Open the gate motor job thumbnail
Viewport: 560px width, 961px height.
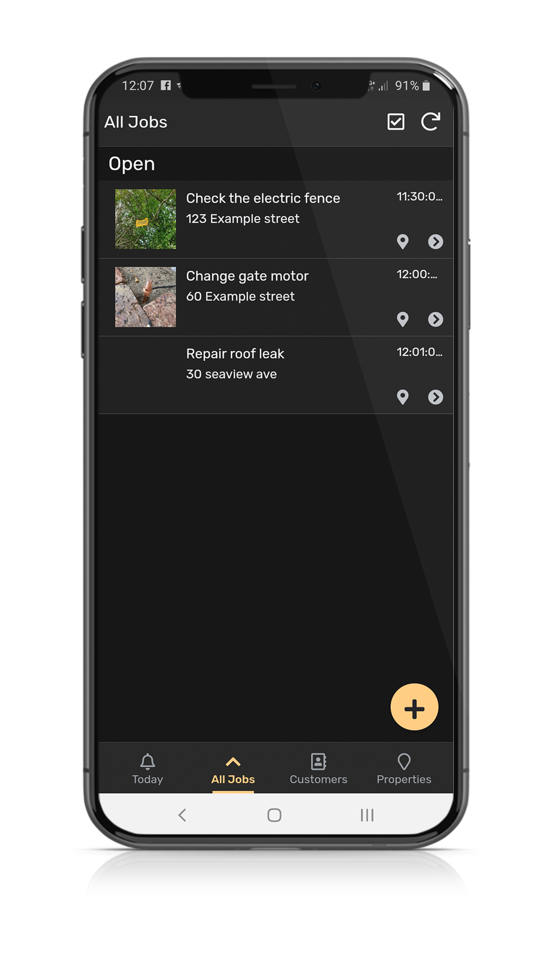point(146,297)
